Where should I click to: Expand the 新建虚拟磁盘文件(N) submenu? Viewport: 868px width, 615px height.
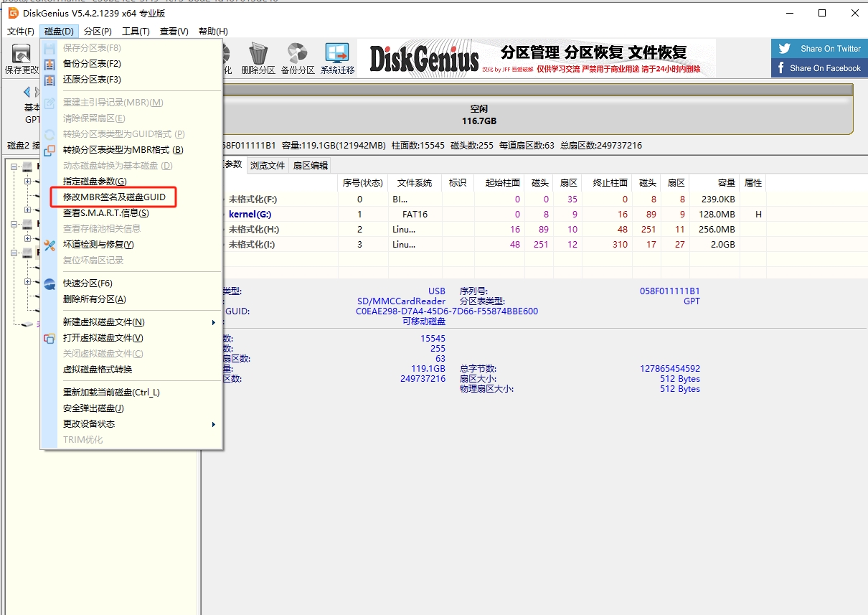pos(131,322)
